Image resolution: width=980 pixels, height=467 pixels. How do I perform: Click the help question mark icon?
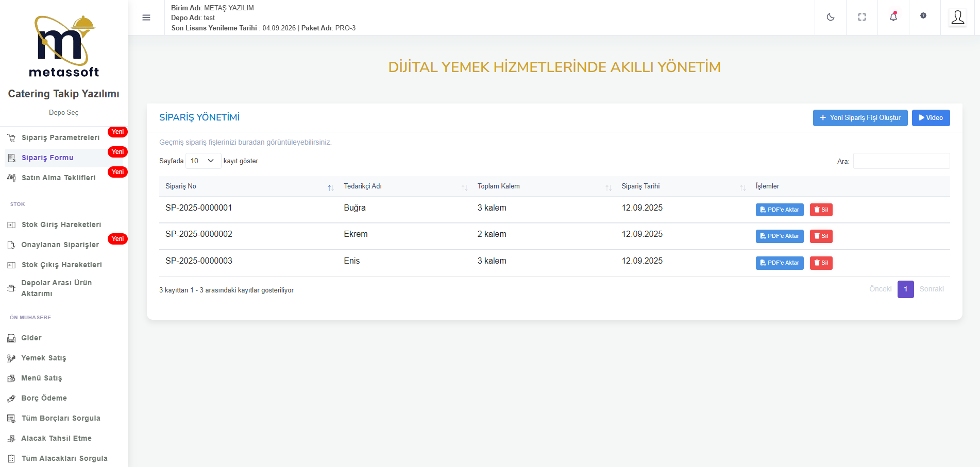[x=923, y=16]
